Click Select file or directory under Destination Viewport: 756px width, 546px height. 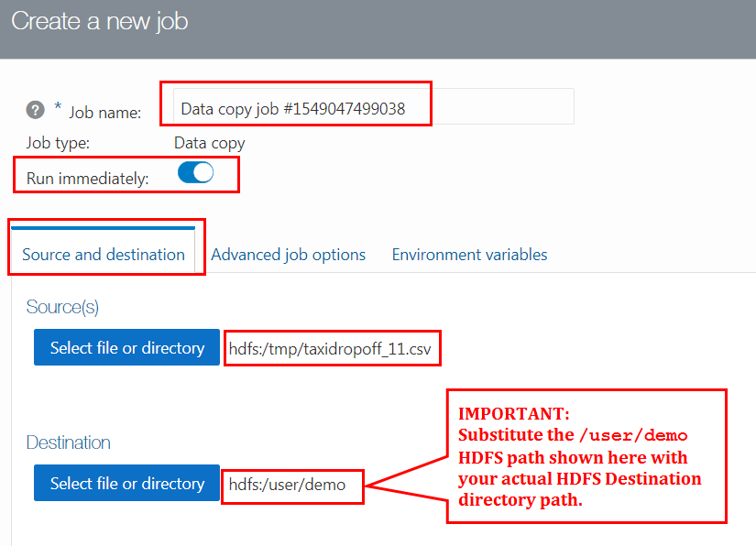(x=126, y=483)
